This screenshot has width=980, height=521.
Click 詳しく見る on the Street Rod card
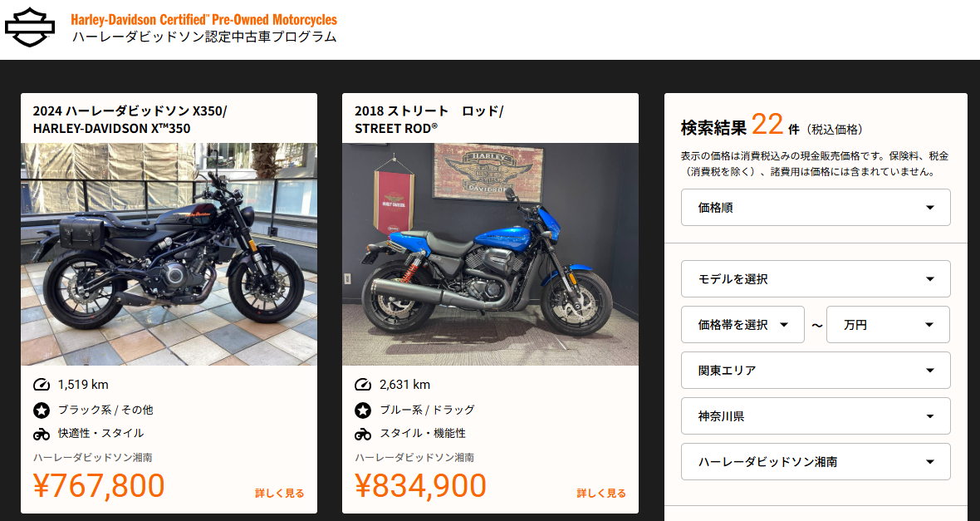[x=601, y=494]
